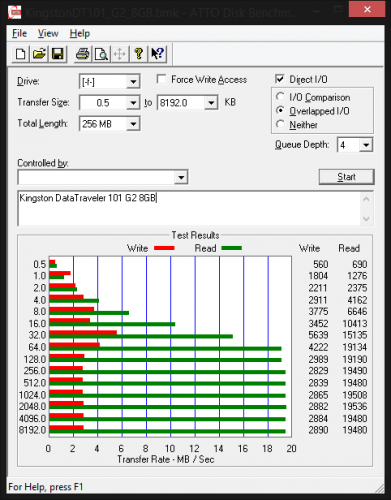Click the red write bar for 32.0
Image resolution: width=391 pixels, height=500 pixels.
(x=83, y=332)
